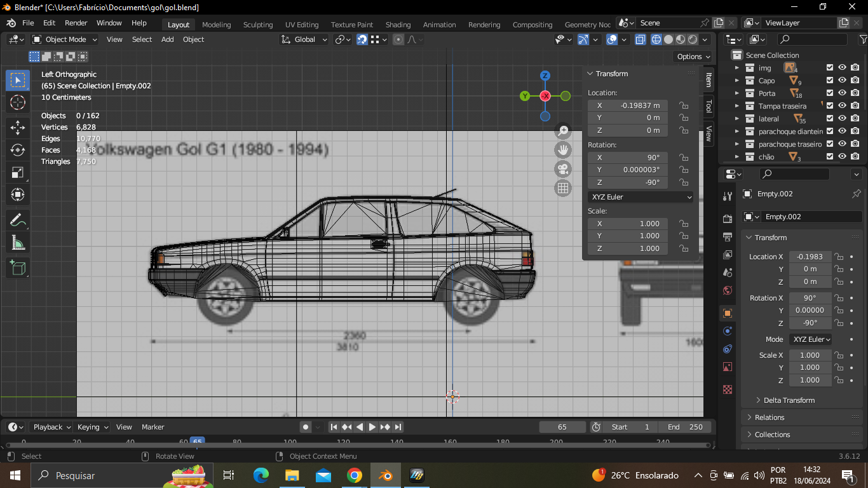Select the Annotate pencil tool

pyautogui.click(x=18, y=220)
